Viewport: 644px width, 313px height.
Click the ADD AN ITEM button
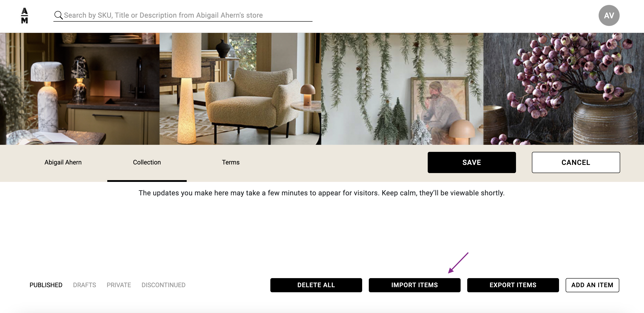click(592, 285)
